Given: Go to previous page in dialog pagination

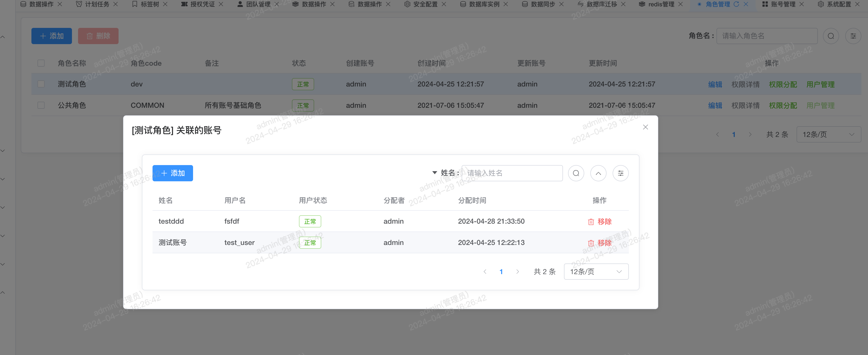Looking at the screenshot, I should click(485, 272).
